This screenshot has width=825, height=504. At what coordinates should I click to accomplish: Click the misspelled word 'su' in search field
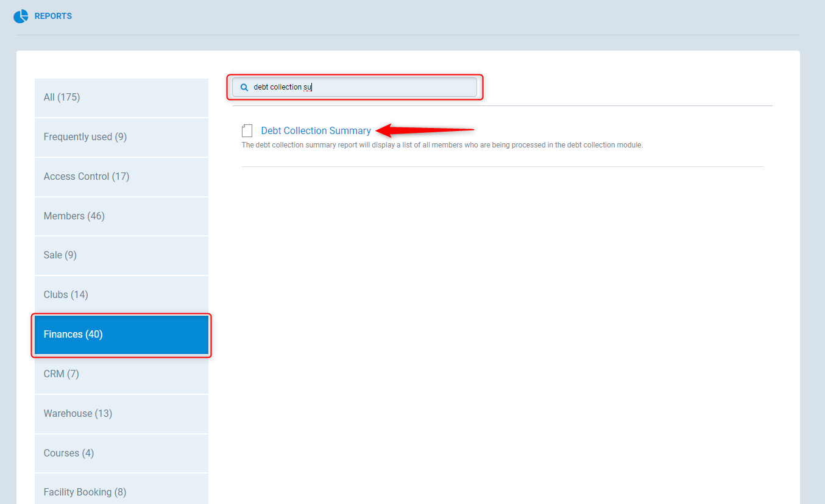point(308,87)
